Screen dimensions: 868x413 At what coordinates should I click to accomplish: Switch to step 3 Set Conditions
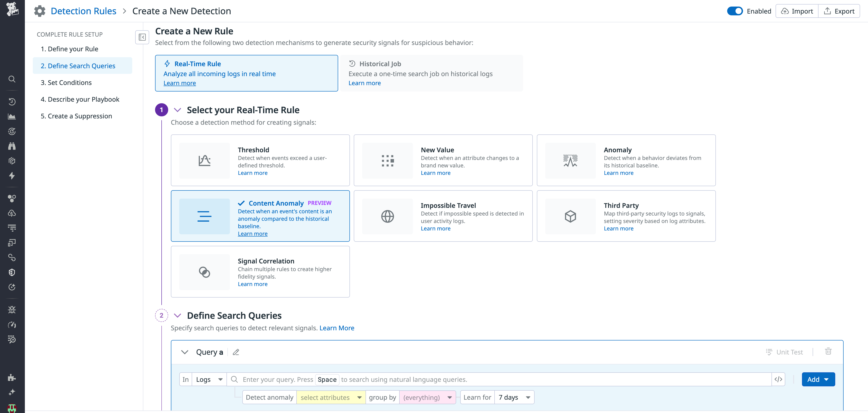pyautogui.click(x=66, y=82)
